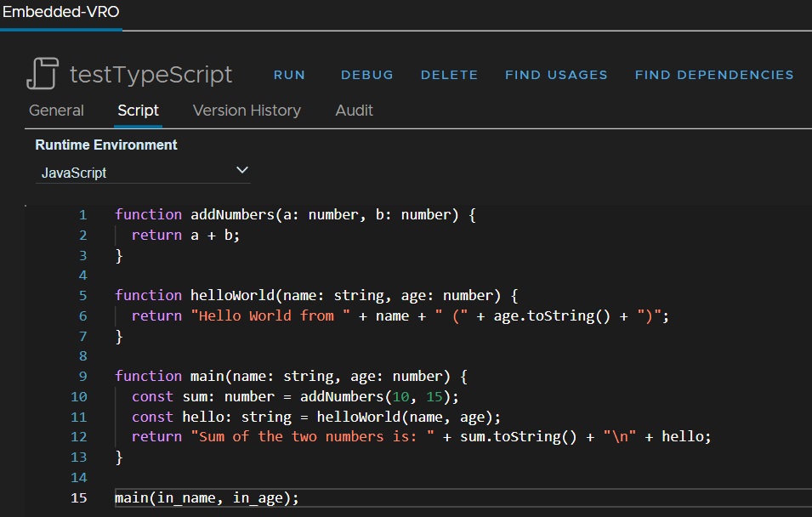The width and height of the screenshot is (812, 517).
Task: Open the JavaScript runtime dropdown
Action: pyautogui.click(x=143, y=173)
